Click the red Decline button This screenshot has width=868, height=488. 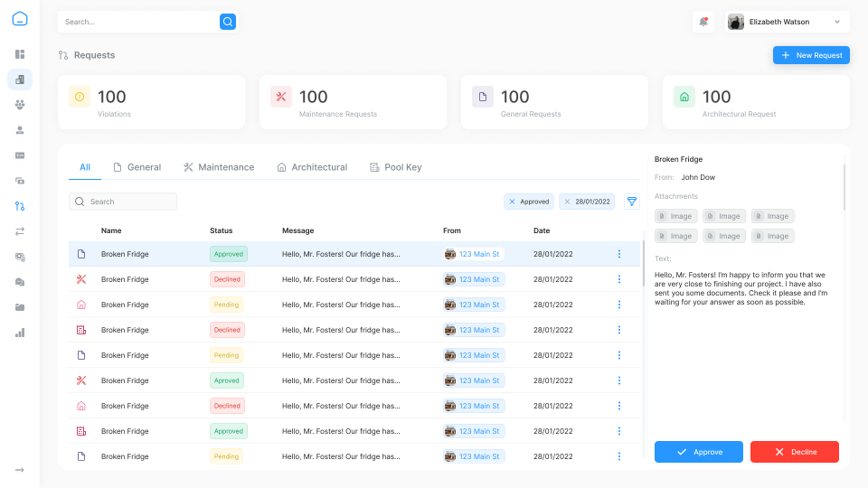click(x=794, y=452)
